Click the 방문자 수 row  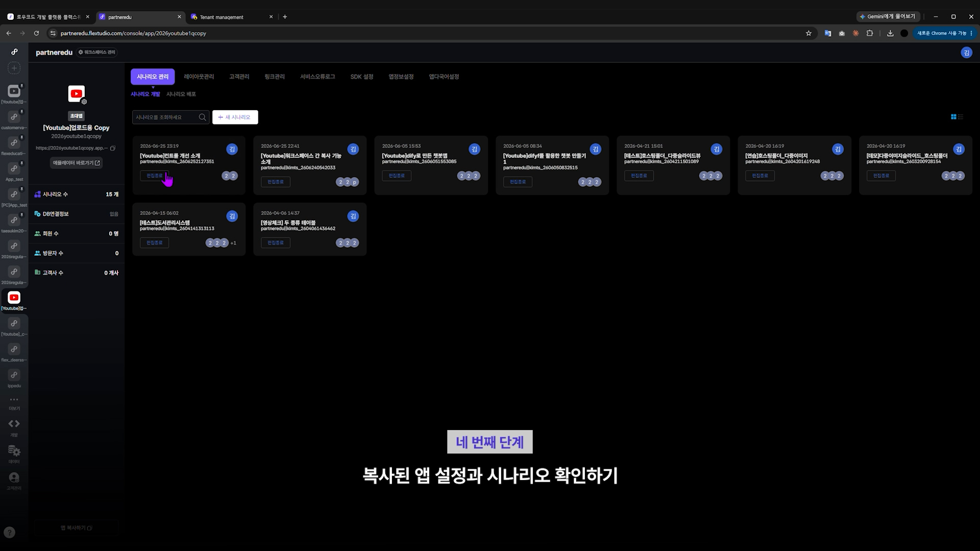pos(77,254)
